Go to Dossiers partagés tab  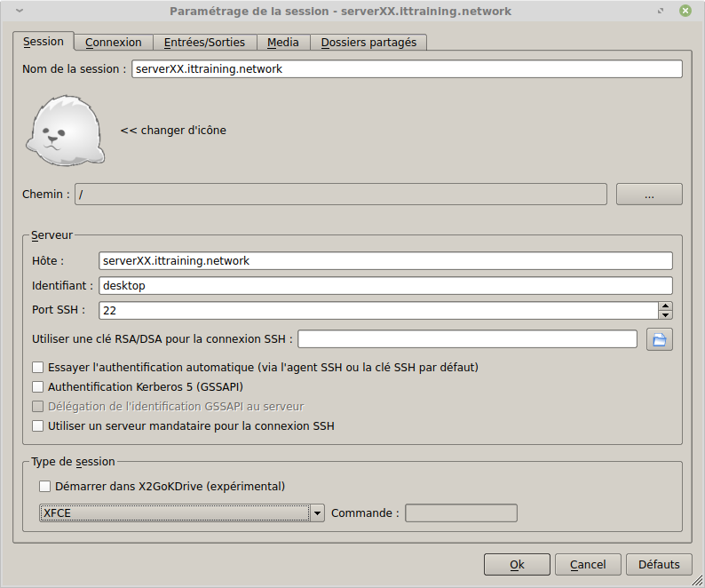coord(368,43)
